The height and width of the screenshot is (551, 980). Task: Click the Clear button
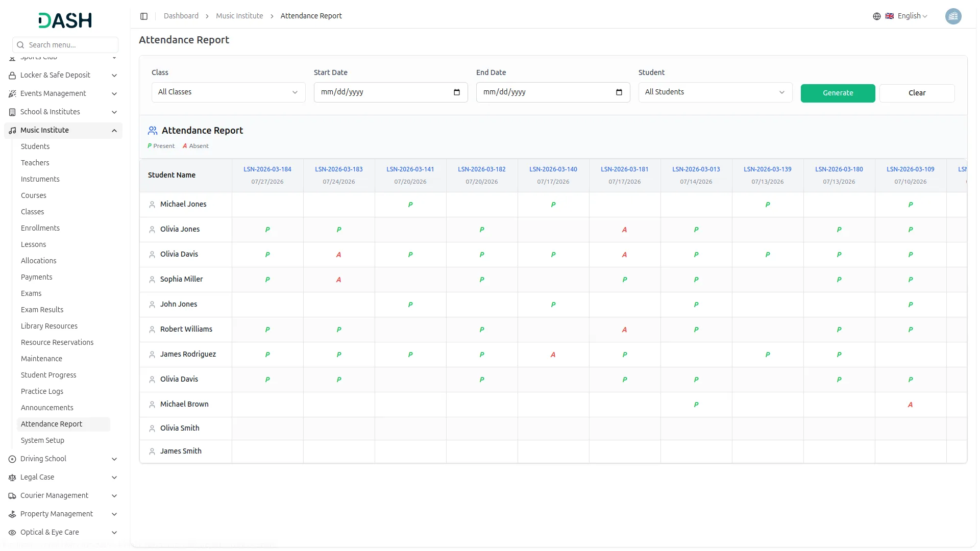click(x=916, y=93)
